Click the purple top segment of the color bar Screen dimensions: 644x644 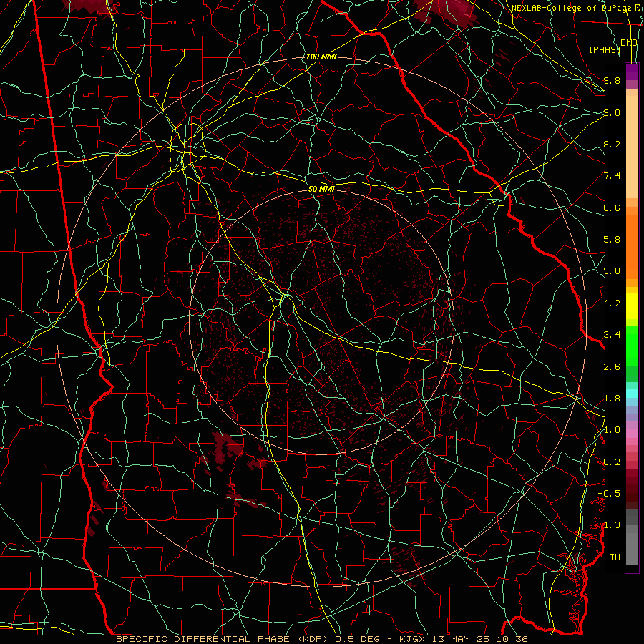(x=632, y=72)
